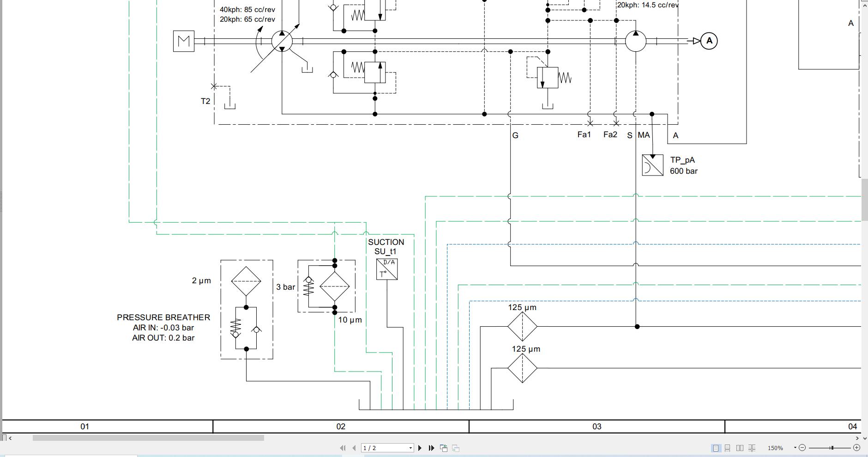Open the page number dropdown arrow
The image size is (868, 457).
click(x=410, y=447)
